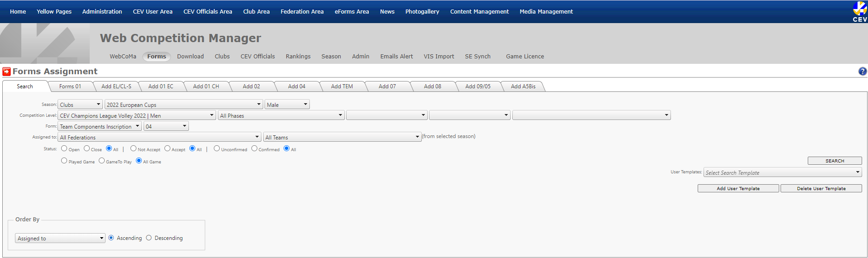
Task: Open the Add 01 EC tab
Action: coord(161,86)
